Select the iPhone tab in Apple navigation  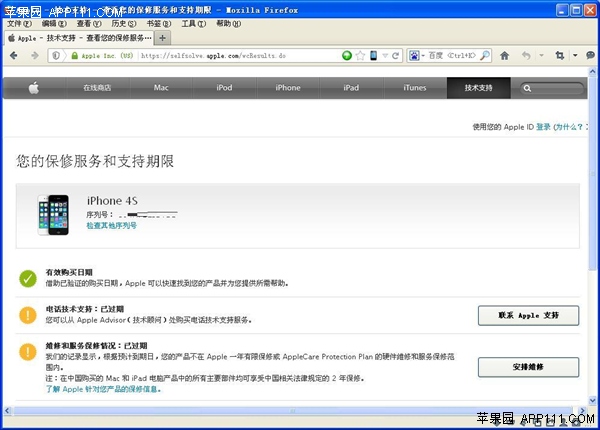tap(287, 88)
